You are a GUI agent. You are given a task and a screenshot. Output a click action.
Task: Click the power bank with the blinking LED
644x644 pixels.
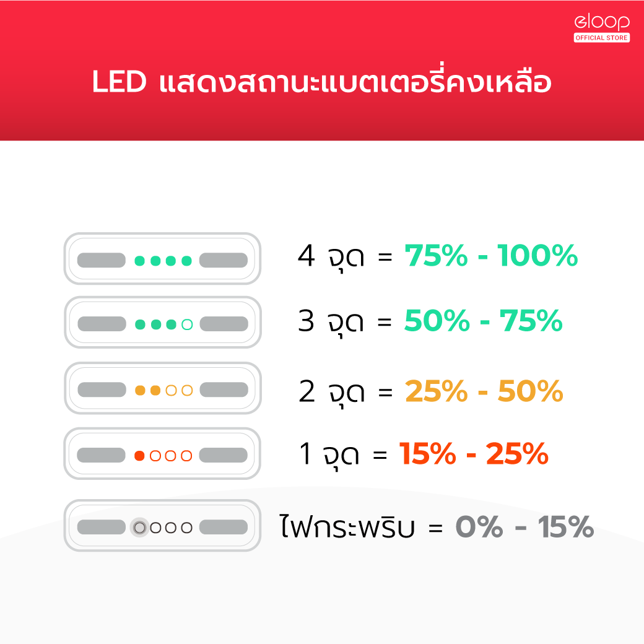(x=162, y=527)
